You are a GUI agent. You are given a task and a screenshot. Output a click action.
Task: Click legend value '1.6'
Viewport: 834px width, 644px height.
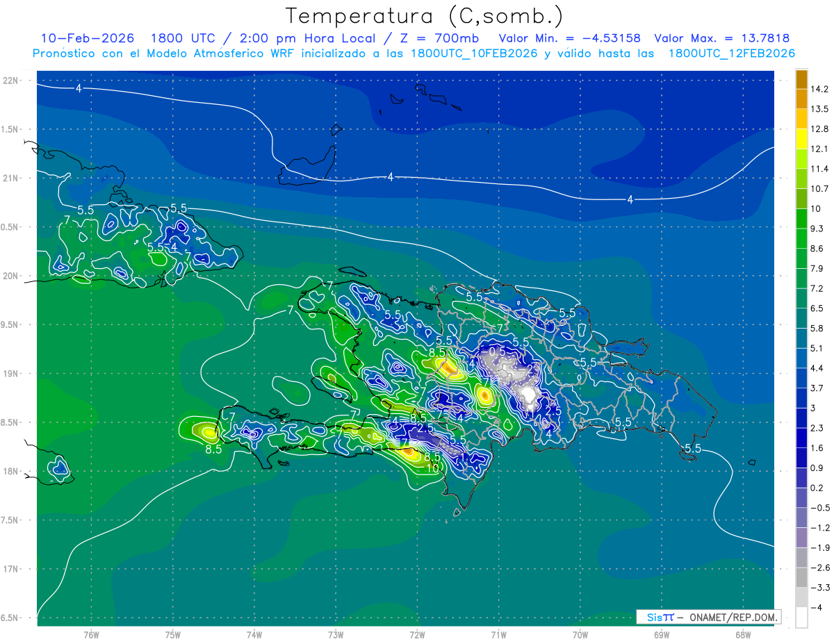816,447
